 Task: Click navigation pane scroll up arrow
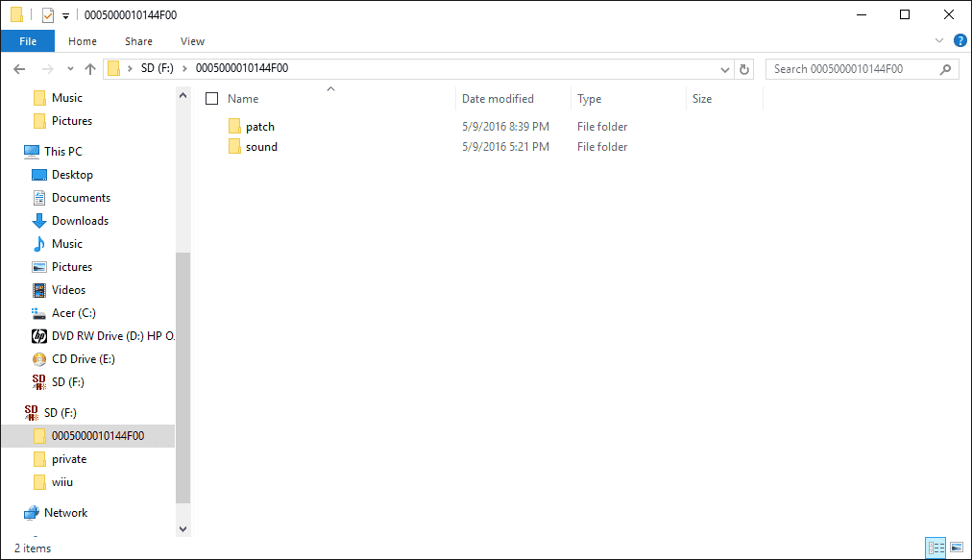(182, 95)
